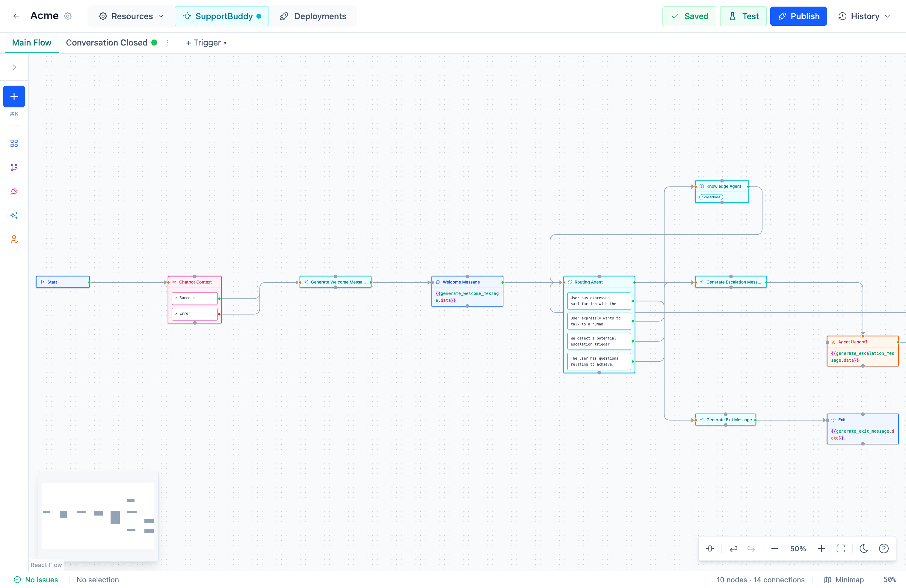Select the Exit node
The height and width of the screenshot is (588, 906).
click(863, 429)
